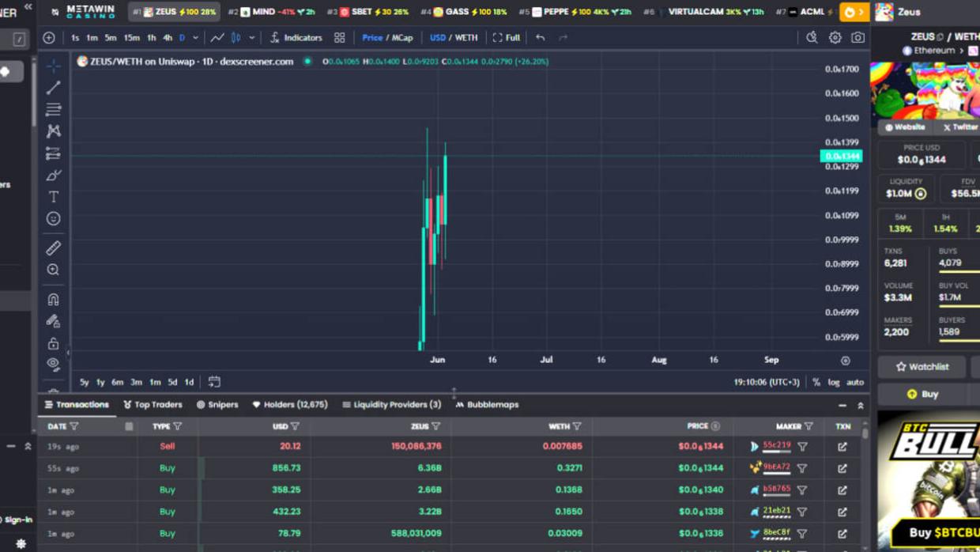Select the XABCD pattern tool
The image size is (980, 552).
tap(53, 131)
